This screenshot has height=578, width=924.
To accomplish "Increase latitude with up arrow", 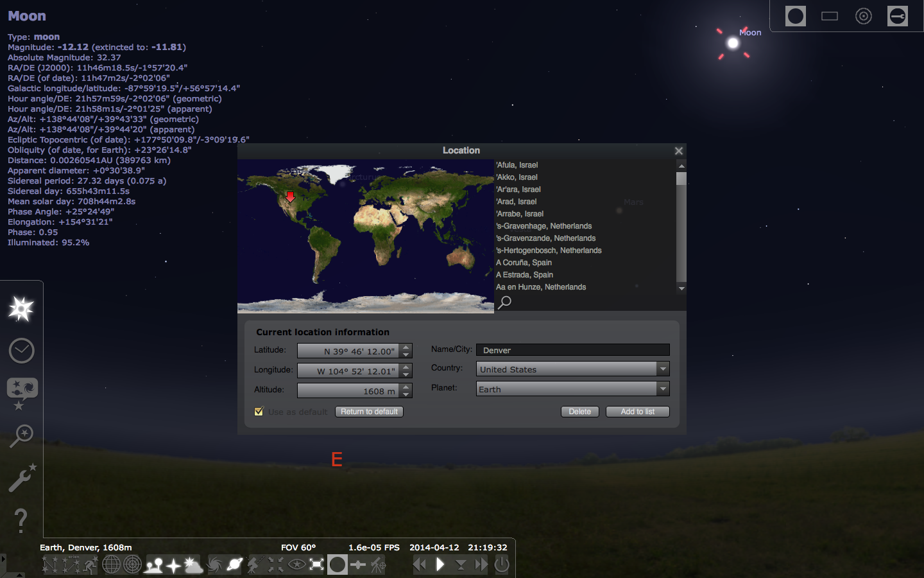I will click(x=406, y=347).
